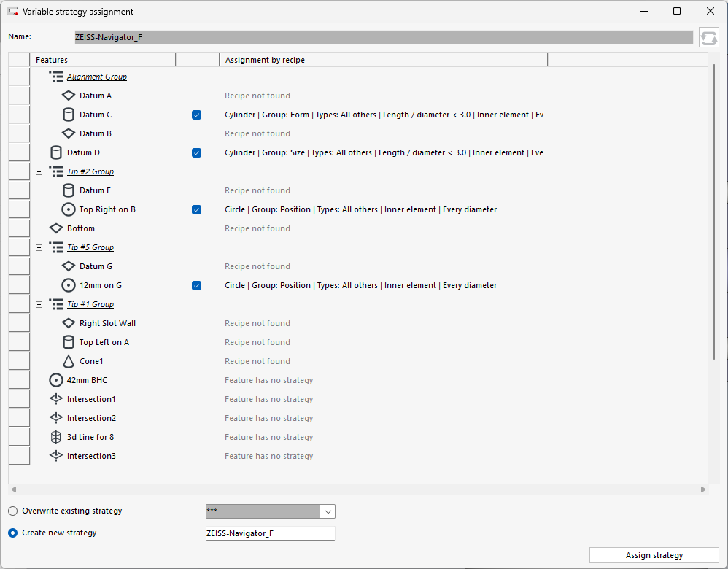
Task: Click the 42mm BHC circle icon
Action: pyautogui.click(x=56, y=380)
